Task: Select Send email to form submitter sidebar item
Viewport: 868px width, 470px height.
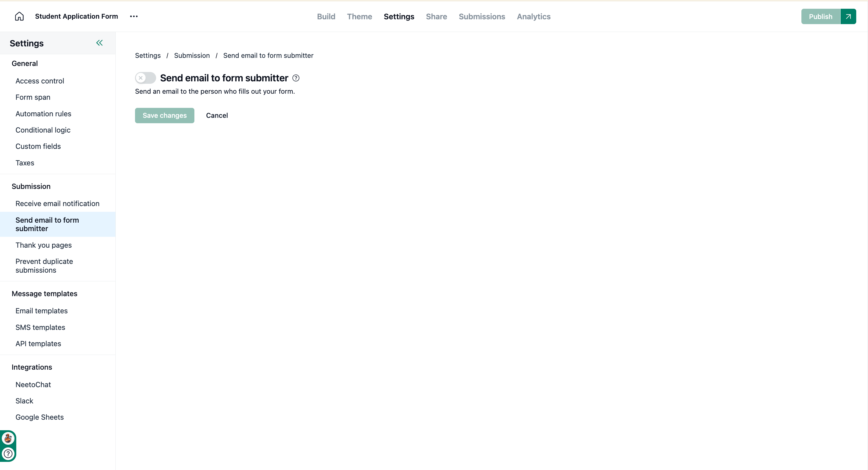Action: coord(58,224)
